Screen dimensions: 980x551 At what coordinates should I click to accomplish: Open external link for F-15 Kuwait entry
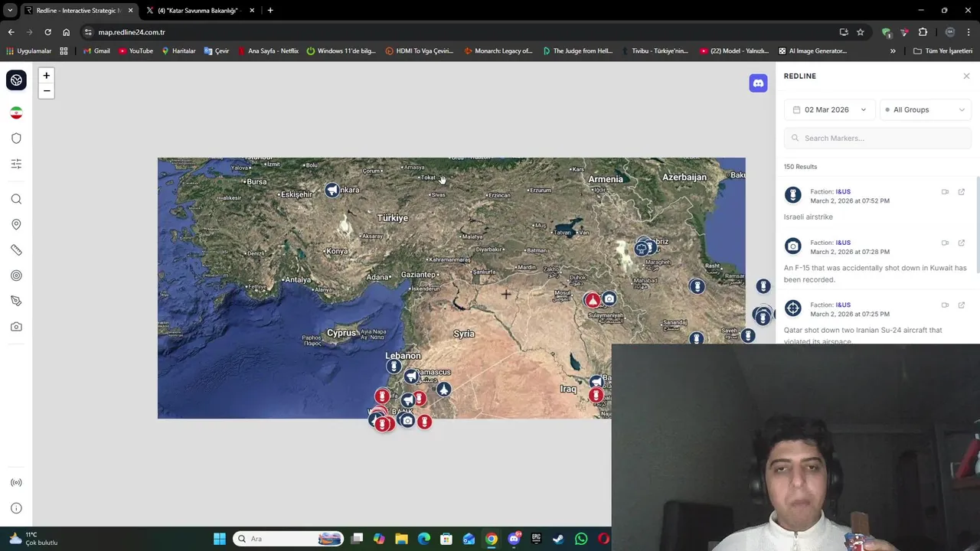click(962, 243)
